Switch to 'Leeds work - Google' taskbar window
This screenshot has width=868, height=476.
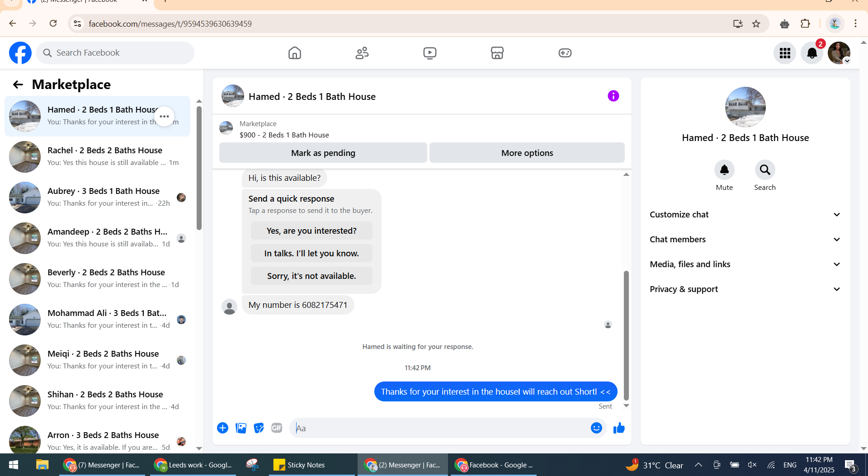[193, 465]
